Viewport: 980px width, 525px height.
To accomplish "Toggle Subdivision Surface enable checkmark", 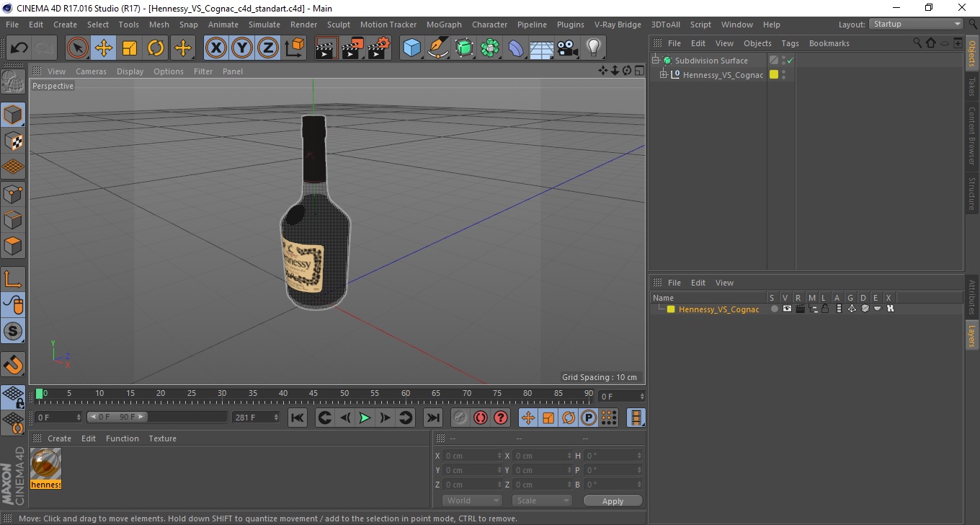I will pyautogui.click(x=790, y=61).
